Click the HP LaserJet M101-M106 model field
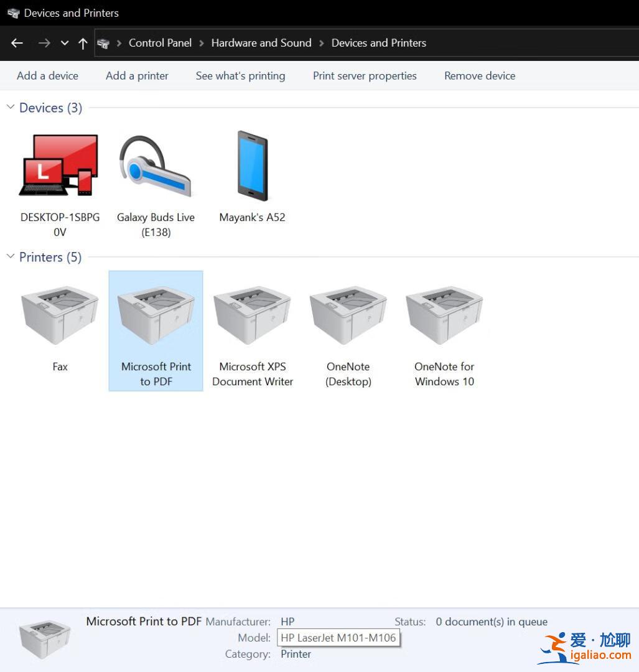Image resolution: width=639 pixels, height=672 pixels. click(338, 638)
